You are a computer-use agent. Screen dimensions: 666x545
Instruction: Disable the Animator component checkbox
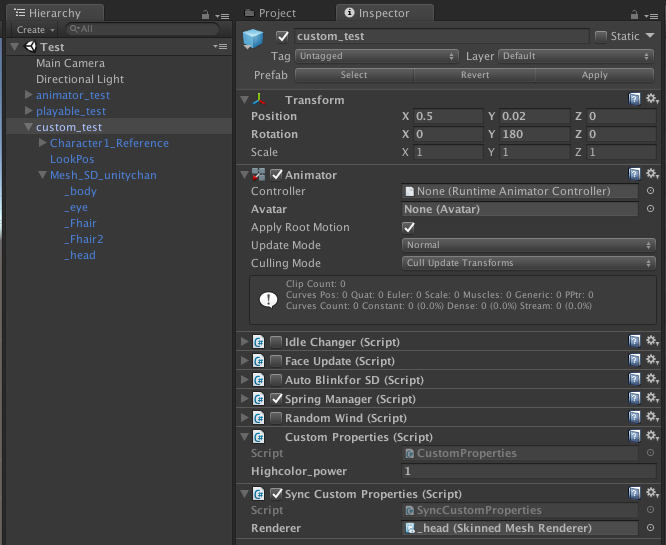277,175
